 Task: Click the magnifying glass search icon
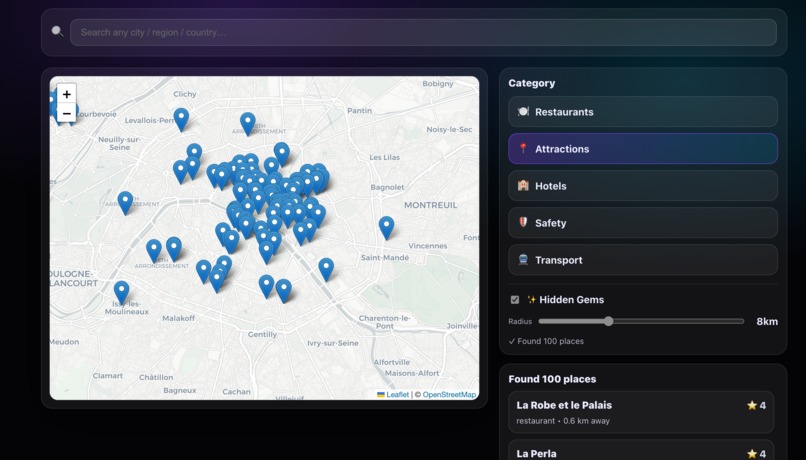[57, 32]
